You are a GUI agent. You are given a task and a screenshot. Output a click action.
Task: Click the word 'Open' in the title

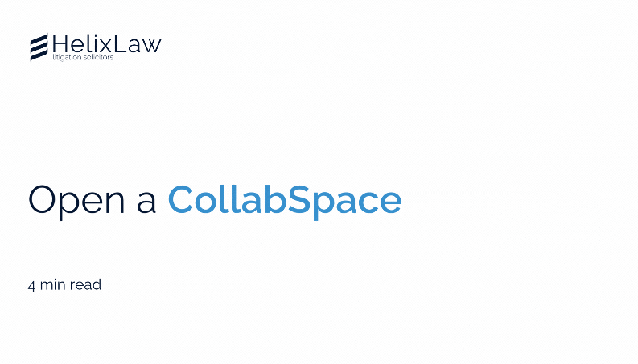coord(76,201)
